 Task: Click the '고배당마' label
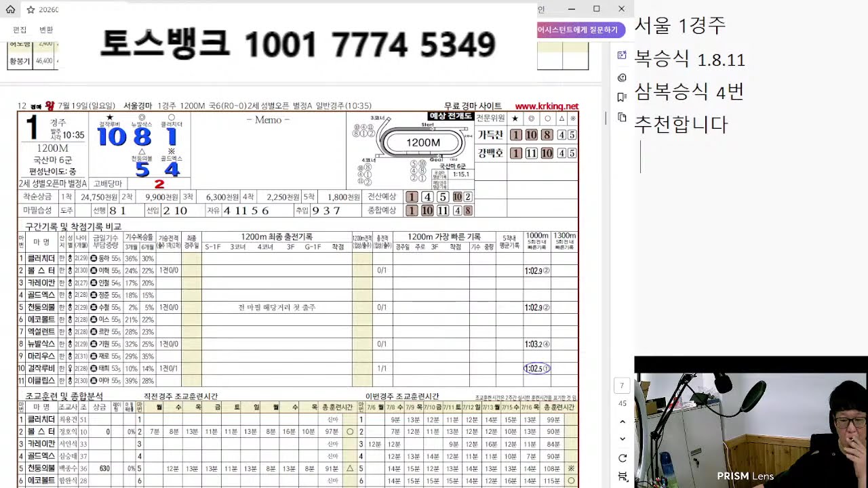pyautogui.click(x=108, y=184)
